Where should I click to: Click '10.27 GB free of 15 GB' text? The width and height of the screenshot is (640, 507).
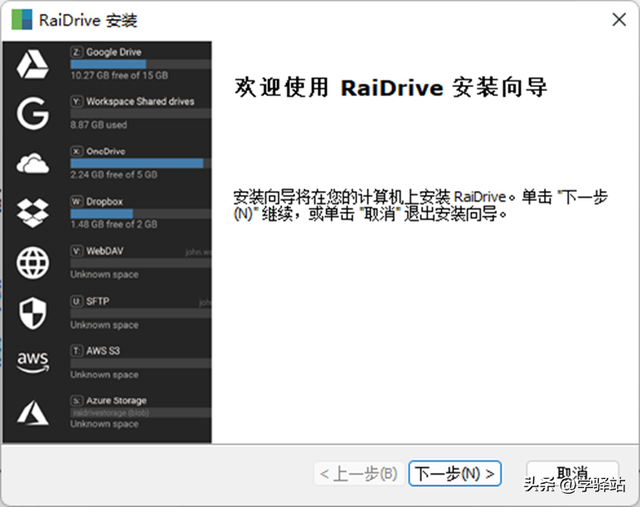119,75
